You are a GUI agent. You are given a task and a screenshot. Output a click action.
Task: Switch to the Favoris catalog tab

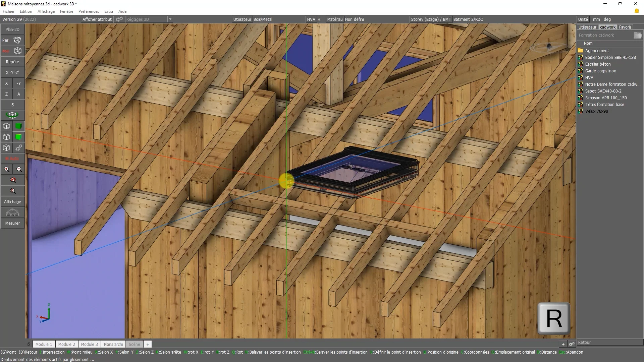pos(625,27)
